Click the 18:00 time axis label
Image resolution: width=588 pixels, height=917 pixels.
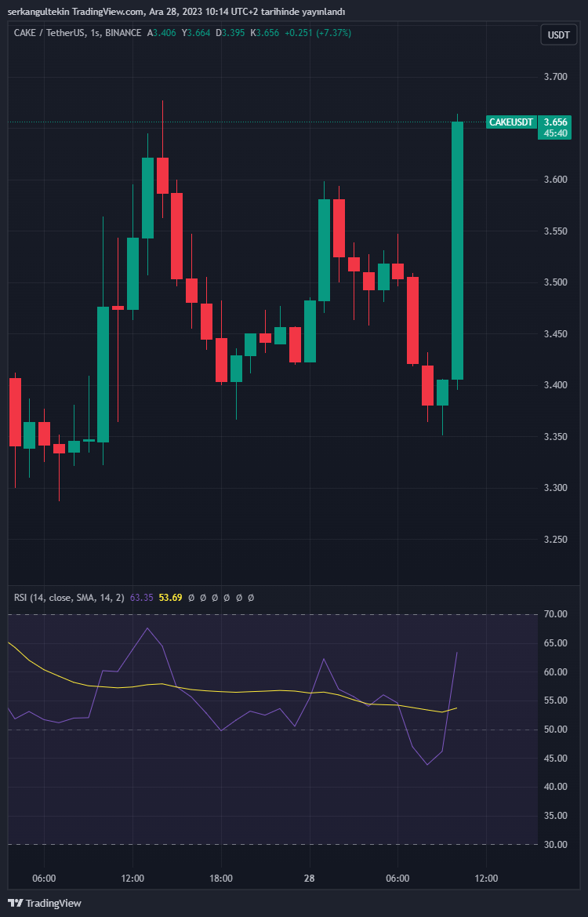click(x=221, y=878)
